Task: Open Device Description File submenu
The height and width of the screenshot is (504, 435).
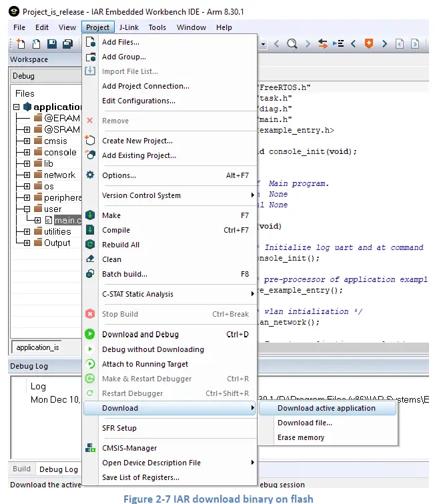Action: (x=169, y=463)
